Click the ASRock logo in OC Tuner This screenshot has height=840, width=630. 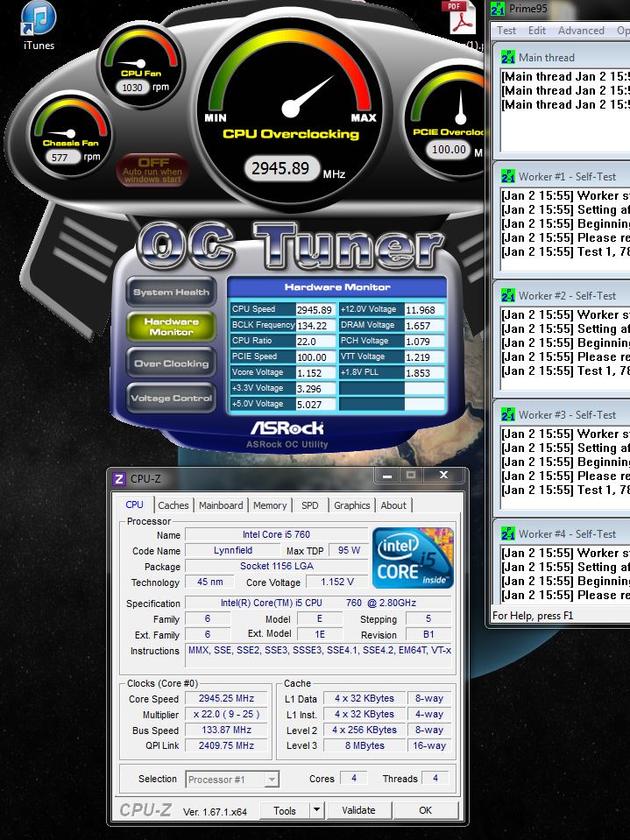[287, 428]
